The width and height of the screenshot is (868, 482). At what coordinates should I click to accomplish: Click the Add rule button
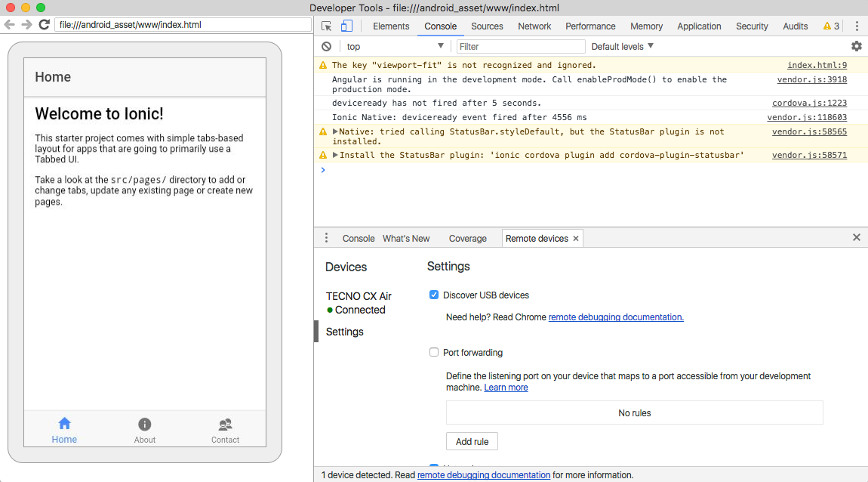[472, 441]
